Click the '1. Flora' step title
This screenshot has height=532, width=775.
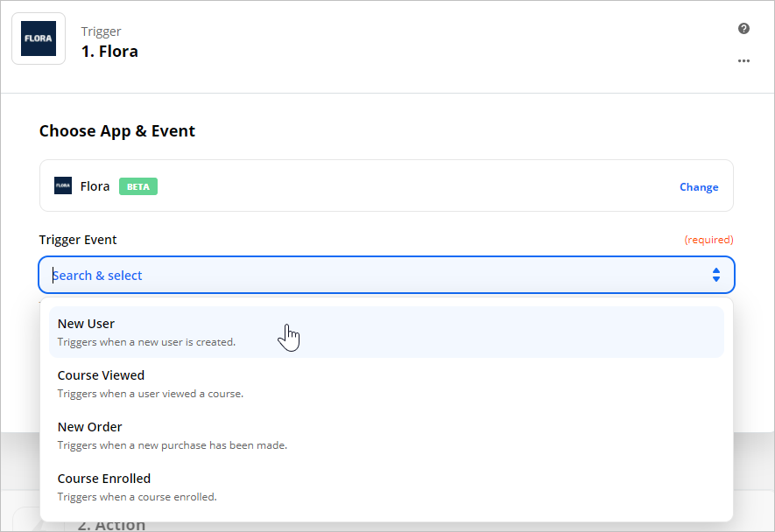tap(109, 52)
